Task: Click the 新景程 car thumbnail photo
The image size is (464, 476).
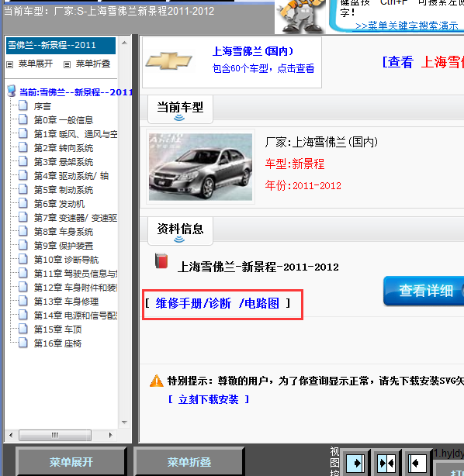Action: tap(200, 167)
